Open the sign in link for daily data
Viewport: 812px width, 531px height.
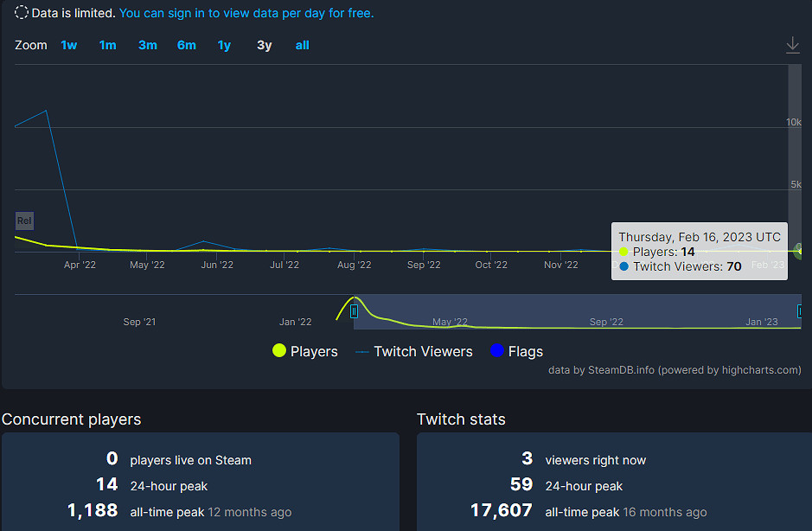tap(246, 13)
